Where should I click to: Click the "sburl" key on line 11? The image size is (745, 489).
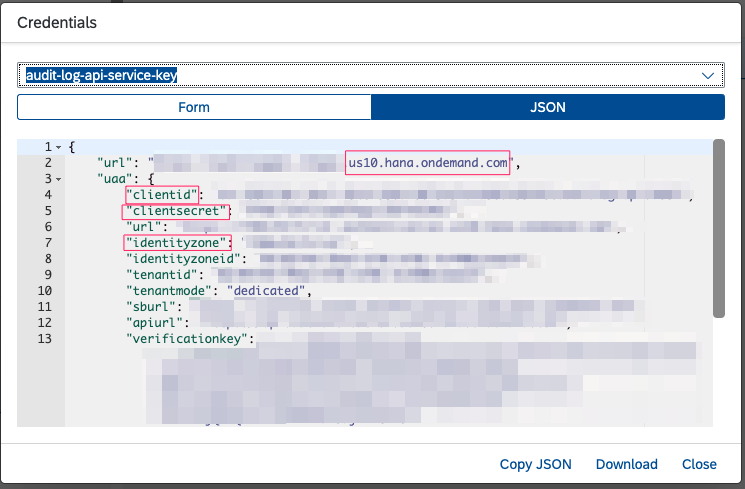click(151, 307)
